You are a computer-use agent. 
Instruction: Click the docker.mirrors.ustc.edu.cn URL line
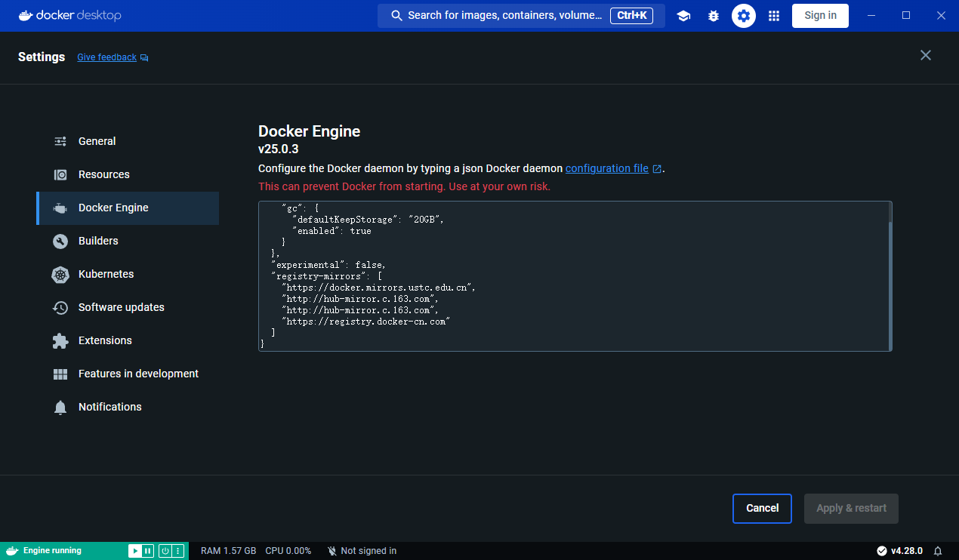pos(378,288)
